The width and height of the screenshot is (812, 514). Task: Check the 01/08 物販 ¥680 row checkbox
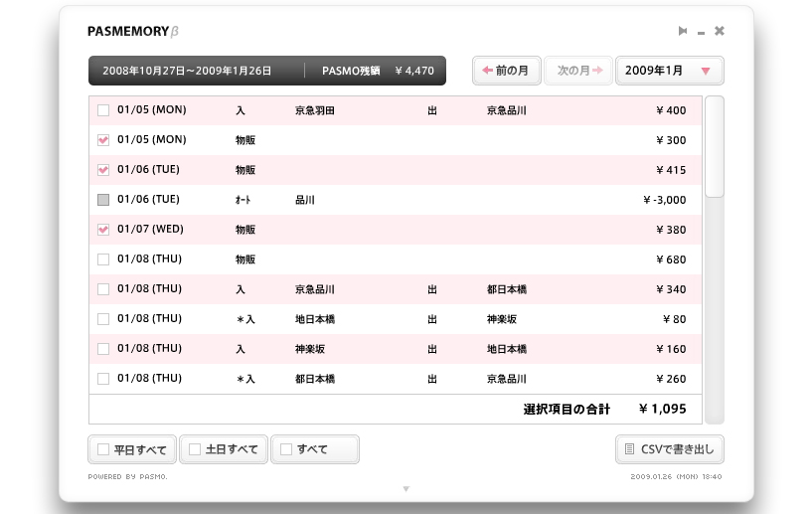click(103, 259)
